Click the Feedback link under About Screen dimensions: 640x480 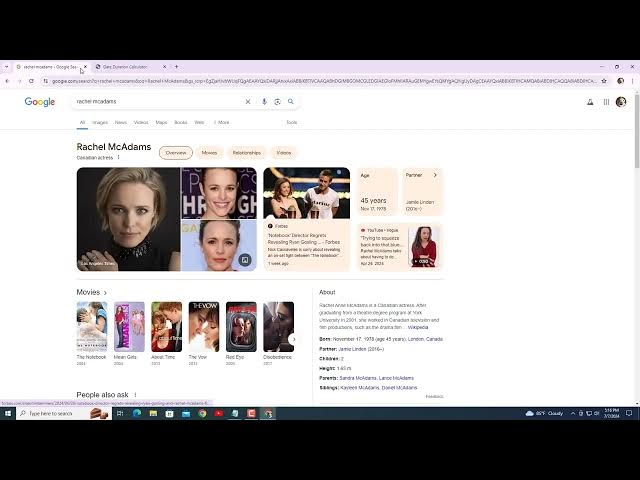[x=434, y=396]
